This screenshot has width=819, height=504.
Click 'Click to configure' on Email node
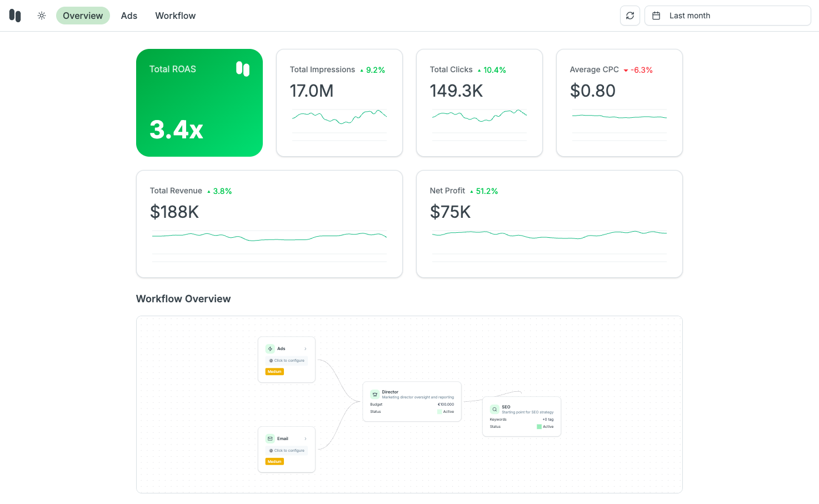point(287,451)
